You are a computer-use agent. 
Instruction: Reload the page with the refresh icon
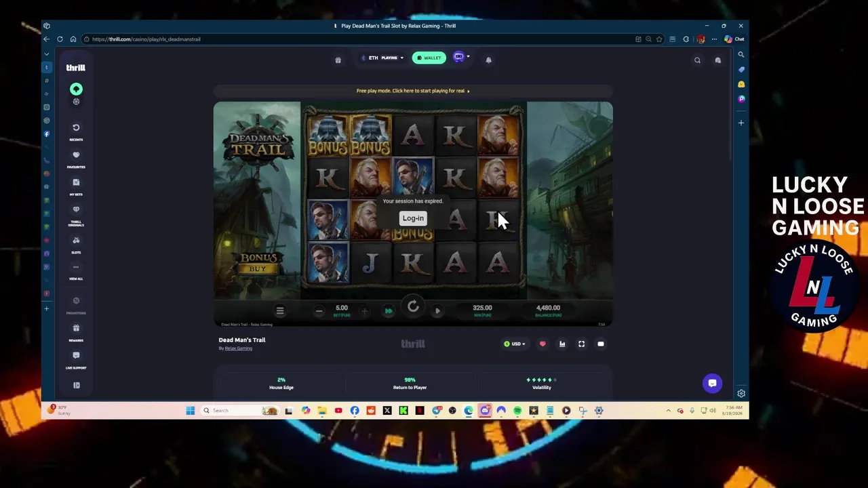click(x=60, y=39)
